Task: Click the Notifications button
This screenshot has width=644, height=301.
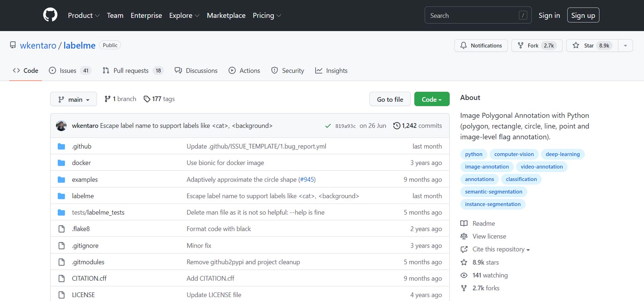Action: pyautogui.click(x=481, y=46)
